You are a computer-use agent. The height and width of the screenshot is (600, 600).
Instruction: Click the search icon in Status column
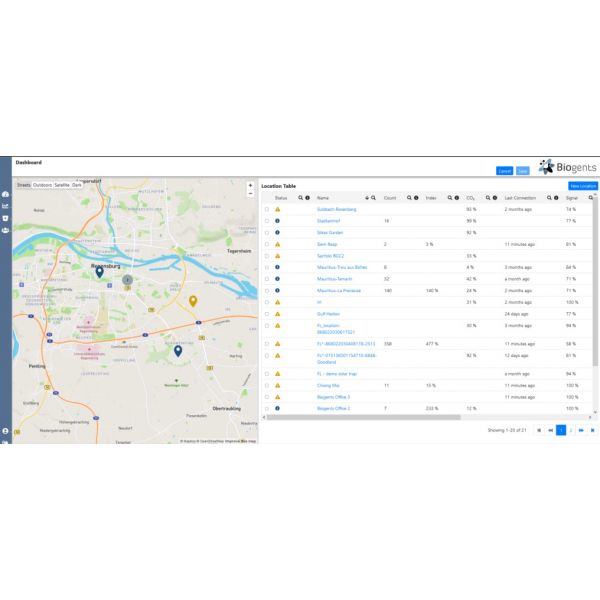pos(300,198)
